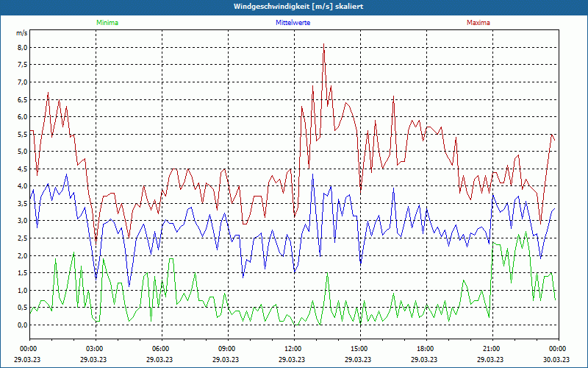Click the 3,0 y-axis value
The image size is (588, 368).
(23, 221)
